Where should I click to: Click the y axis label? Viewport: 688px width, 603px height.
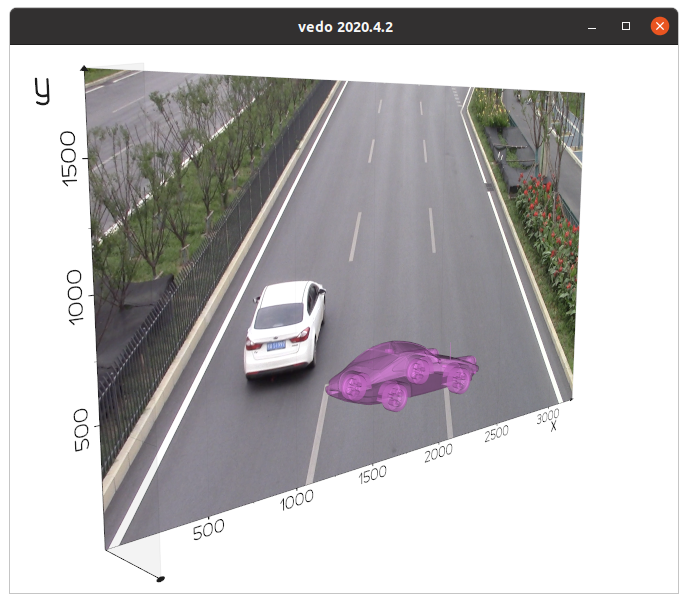(x=43, y=91)
